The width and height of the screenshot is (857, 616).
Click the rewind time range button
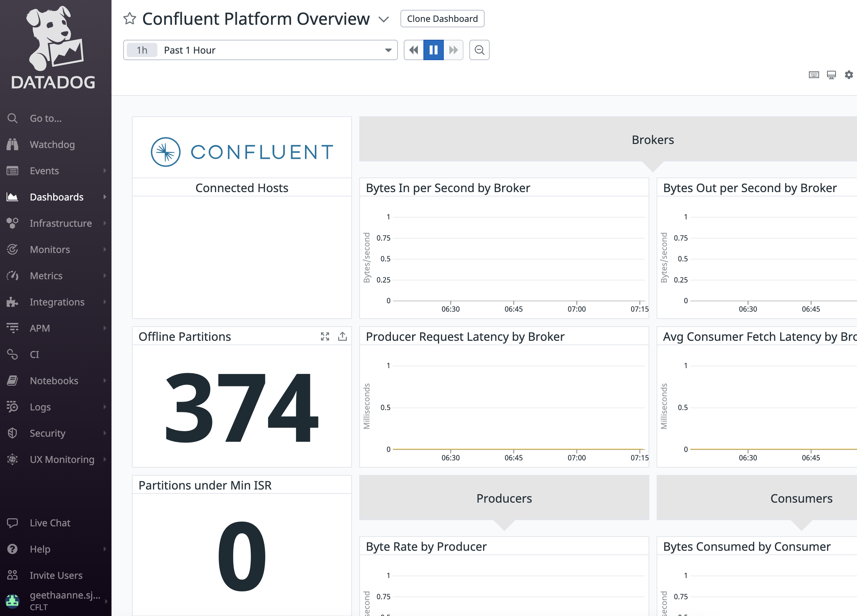point(414,50)
